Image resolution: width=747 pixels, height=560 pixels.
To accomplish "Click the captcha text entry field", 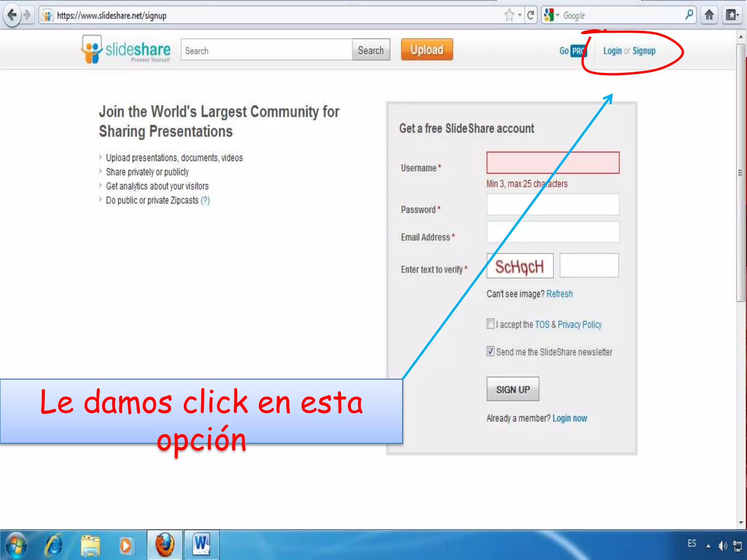I will pyautogui.click(x=589, y=265).
